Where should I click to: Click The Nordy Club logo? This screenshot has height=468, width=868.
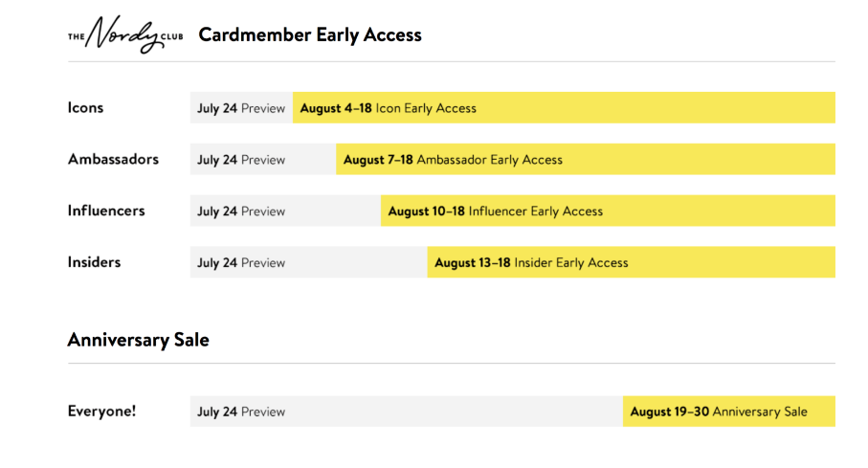pyautogui.click(x=125, y=34)
